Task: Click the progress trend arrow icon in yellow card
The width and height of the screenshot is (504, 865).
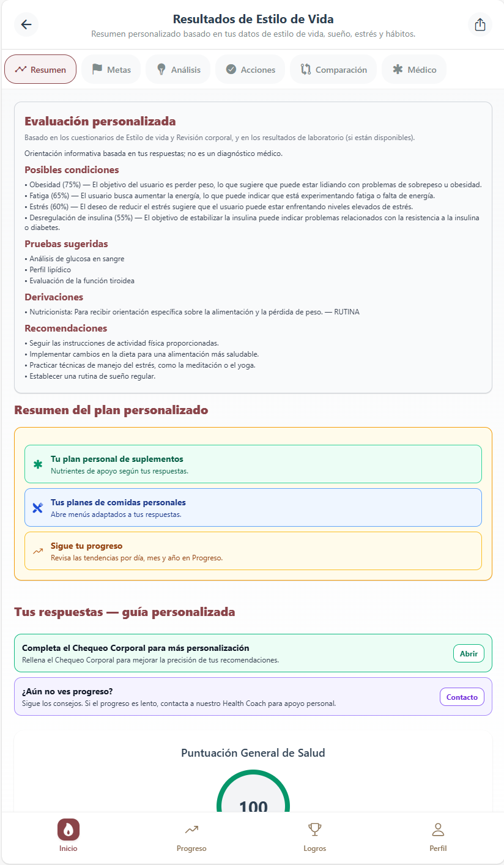Action: pyautogui.click(x=38, y=551)
